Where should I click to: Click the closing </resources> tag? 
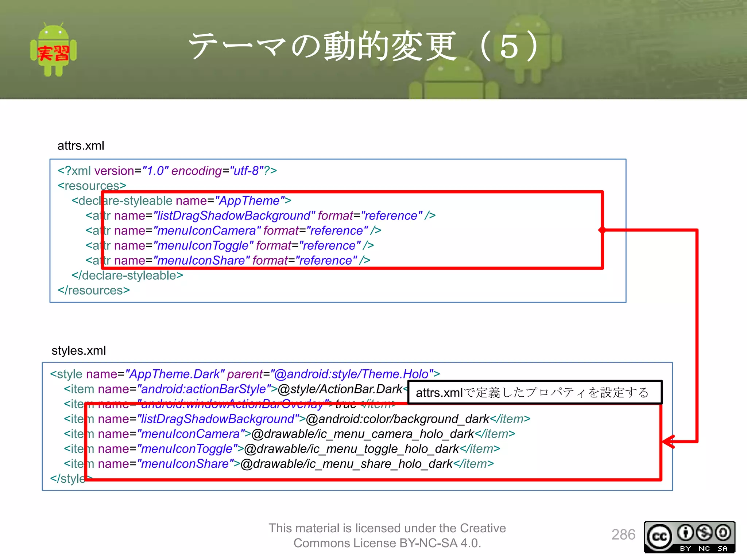94,290
